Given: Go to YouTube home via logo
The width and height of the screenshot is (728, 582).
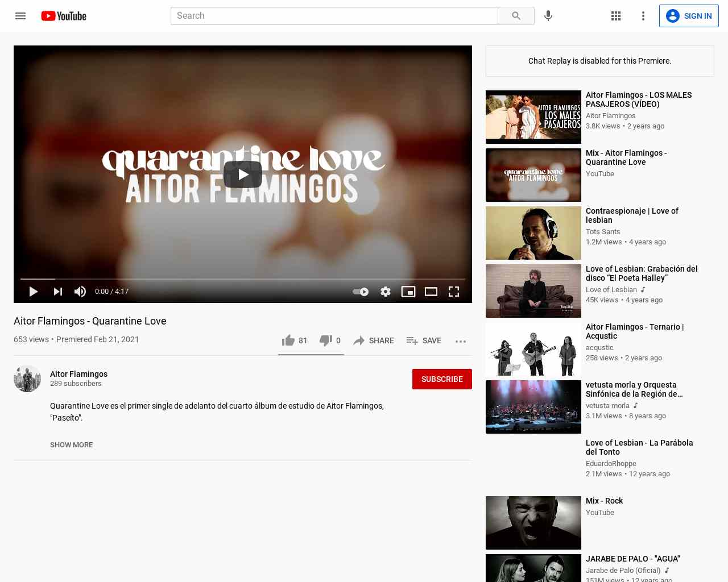Looking at the screenshot, I should 64,16.
